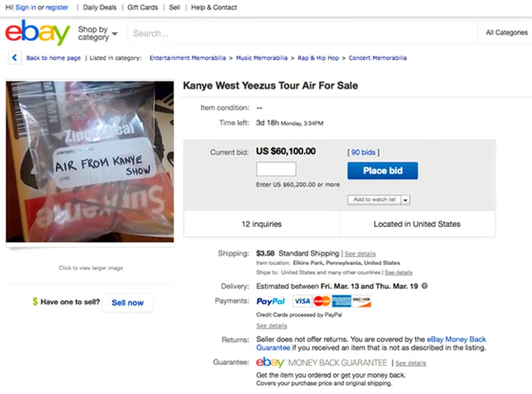Open the Shop by category dropdown

[x=97, y=33]
